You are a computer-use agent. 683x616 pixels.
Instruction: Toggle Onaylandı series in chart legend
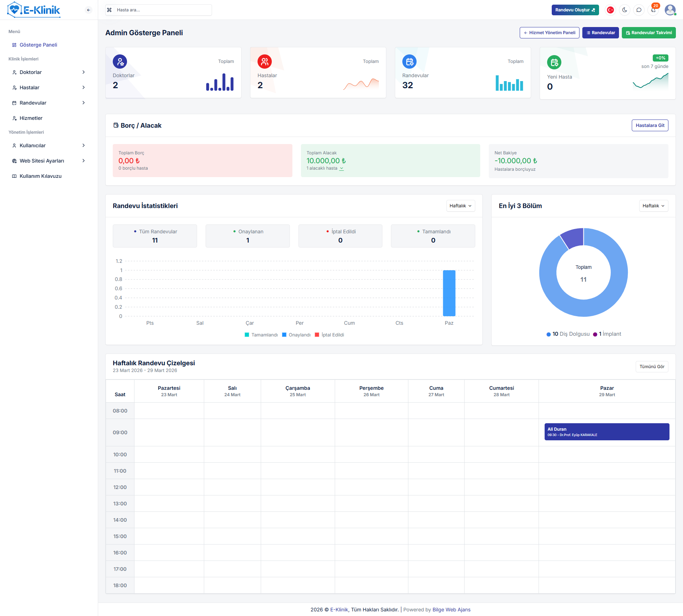(296, 335)
